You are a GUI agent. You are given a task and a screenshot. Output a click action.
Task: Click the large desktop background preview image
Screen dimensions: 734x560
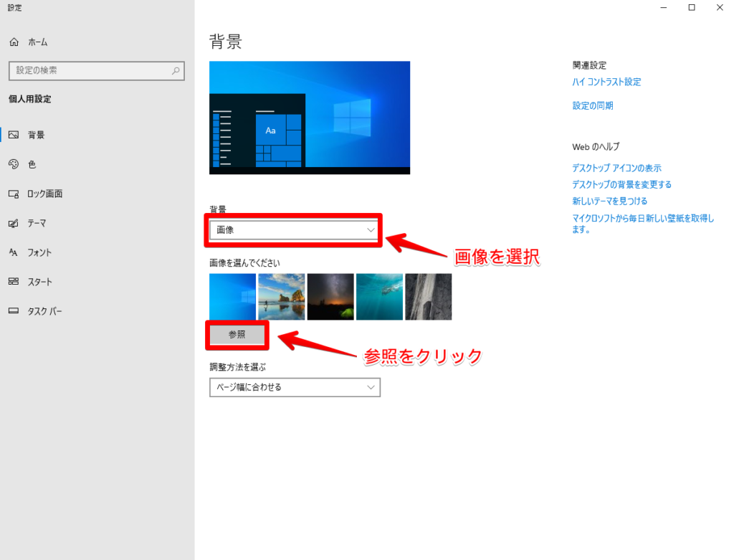310,118
